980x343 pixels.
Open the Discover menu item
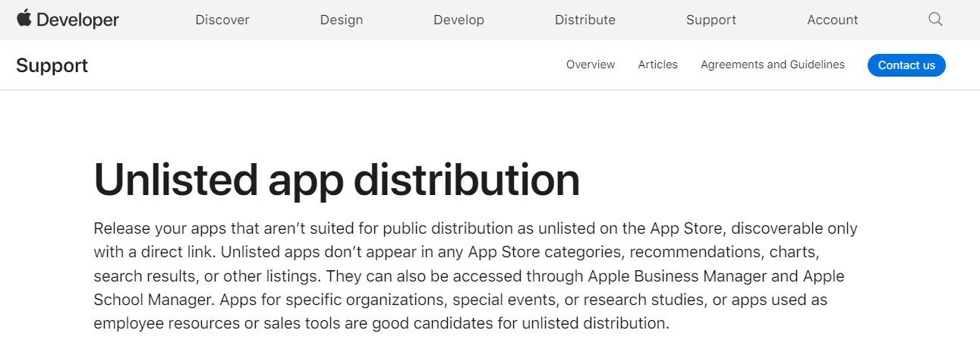coord(222,20)
